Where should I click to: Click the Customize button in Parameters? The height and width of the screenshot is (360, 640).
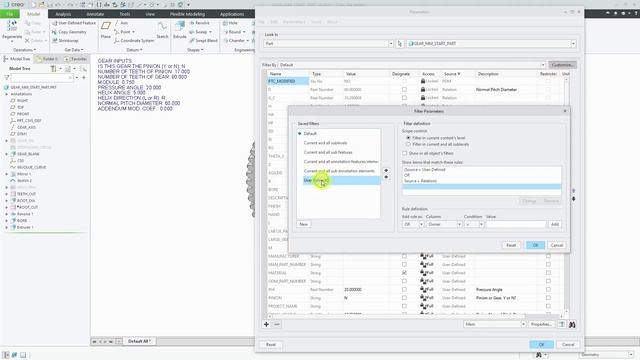click(x=562, y=65)
